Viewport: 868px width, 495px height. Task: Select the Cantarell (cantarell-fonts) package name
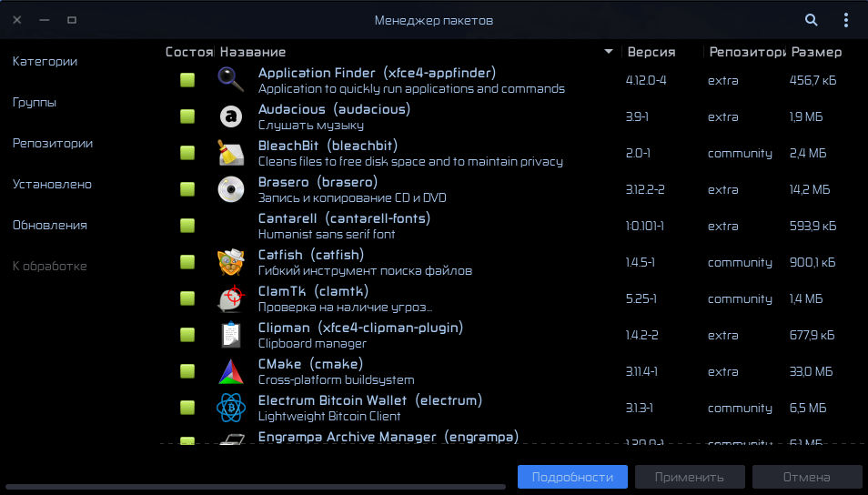344,218
